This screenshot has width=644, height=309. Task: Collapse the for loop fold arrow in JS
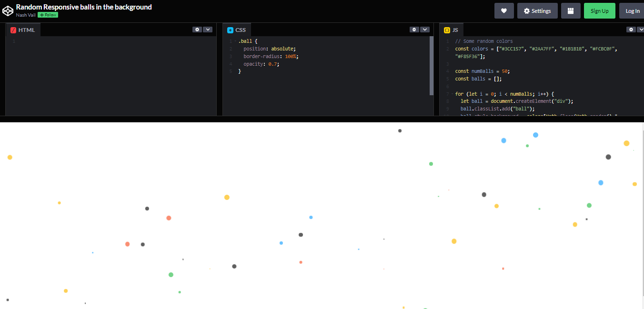click(453, 94)
